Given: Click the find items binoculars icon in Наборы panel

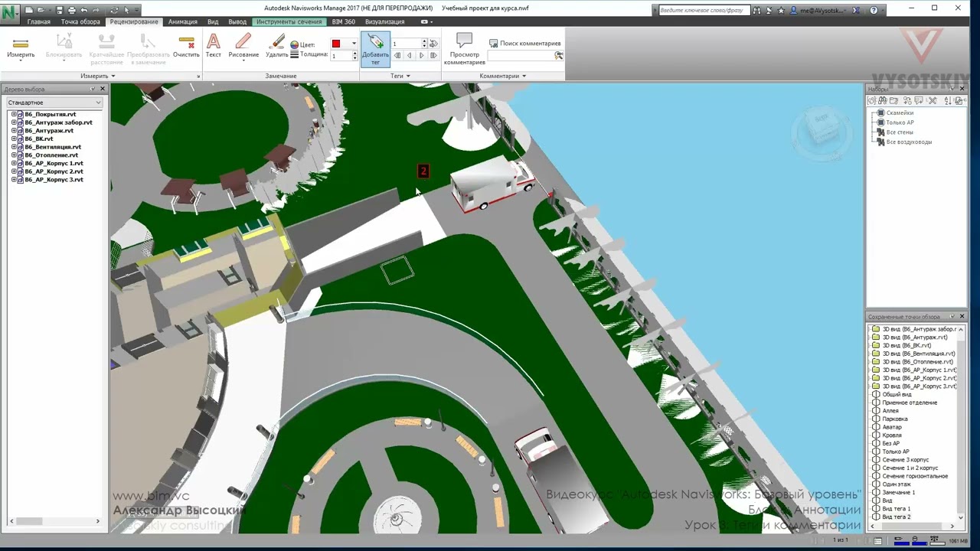Looking at the screenshot, I should (883, 101).
